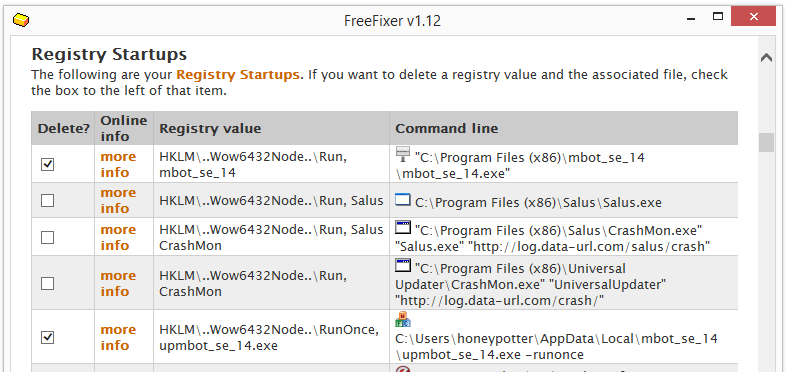Image resolution: width=788 pixels, height=372 pixels.
Task: Uncheck delete box for mbot_se_14 Run entry
Action: [x=47, y=164]
